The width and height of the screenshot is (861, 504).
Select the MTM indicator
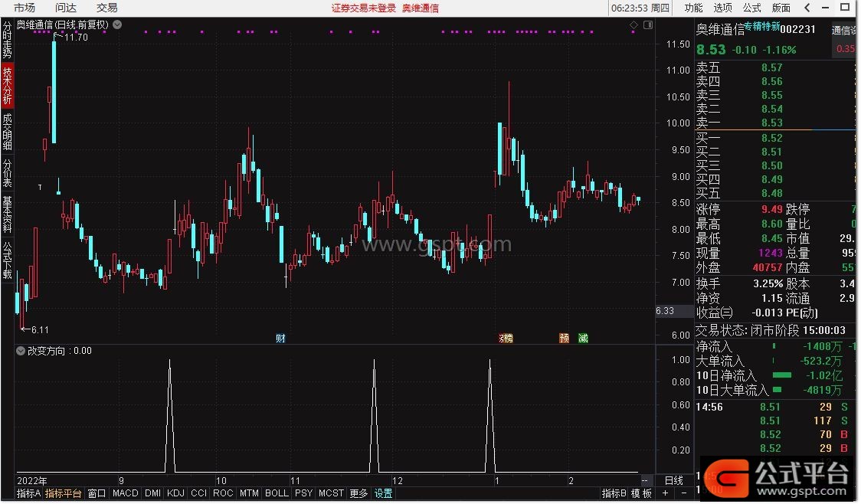coord(249,493)
